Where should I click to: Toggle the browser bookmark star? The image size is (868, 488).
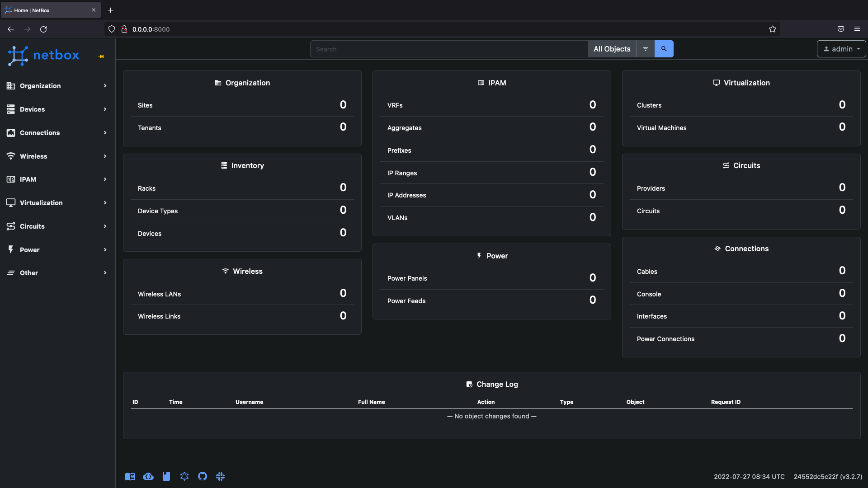point(772,29)
